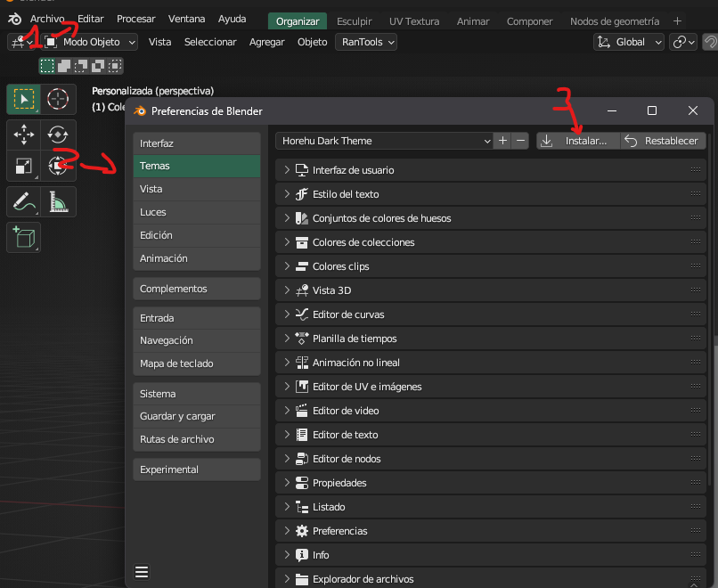This screenshot has width=718, height=588.
Task: Open the RanTools dropdown menu
Action: 366,42
